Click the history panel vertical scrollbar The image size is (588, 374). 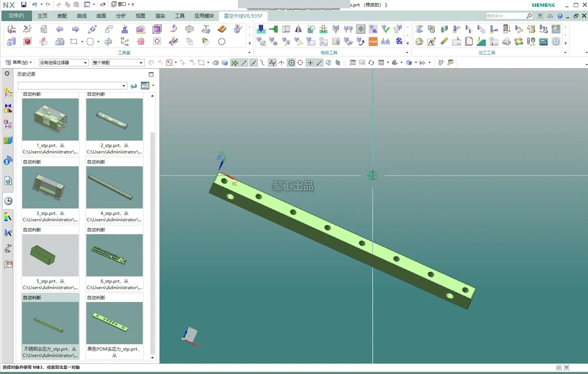pos(152,242)
